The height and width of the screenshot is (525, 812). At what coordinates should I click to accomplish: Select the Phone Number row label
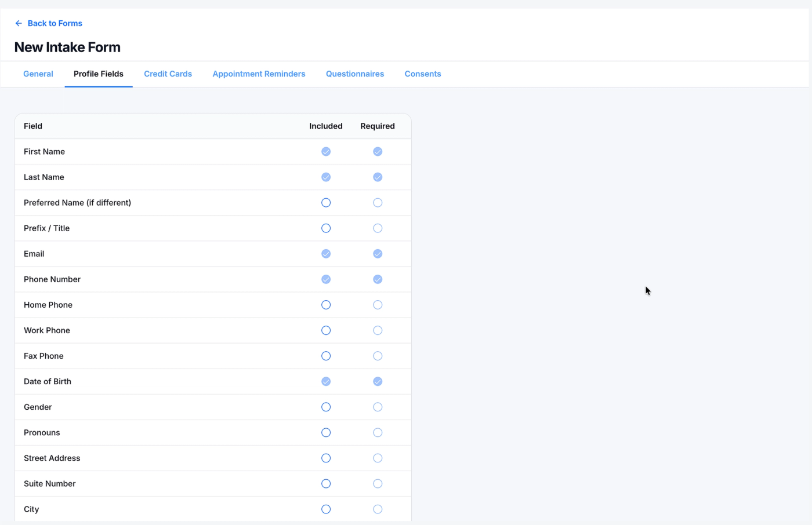point(52,279)
